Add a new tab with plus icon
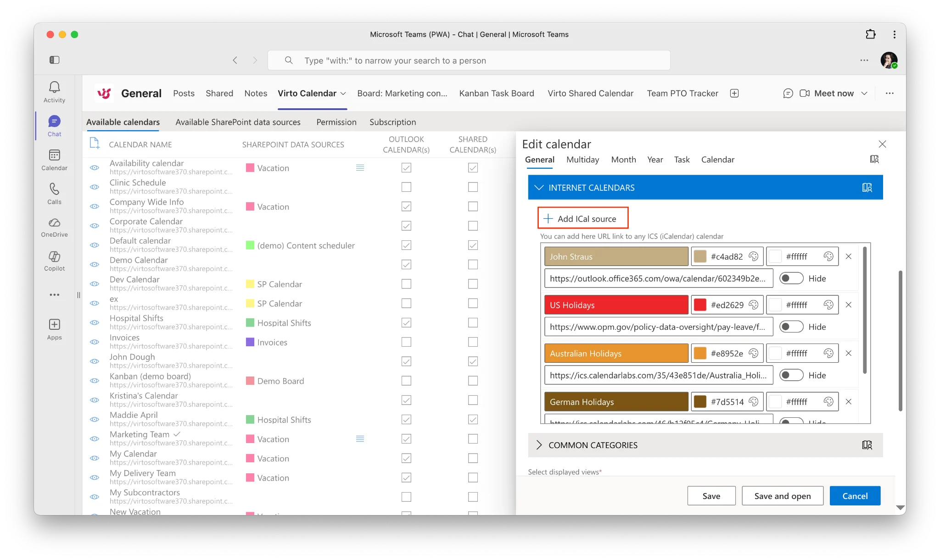The width and height of the screenshot is (940, 560). tap(734, 94)
